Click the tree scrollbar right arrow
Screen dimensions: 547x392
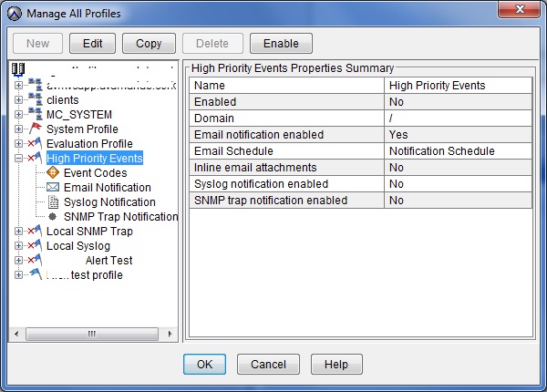coord(170,334)
